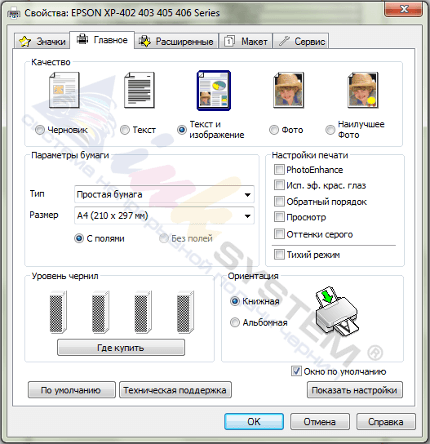
Task: Open the Размер paper size dropdown
Action: click(164, 216)
